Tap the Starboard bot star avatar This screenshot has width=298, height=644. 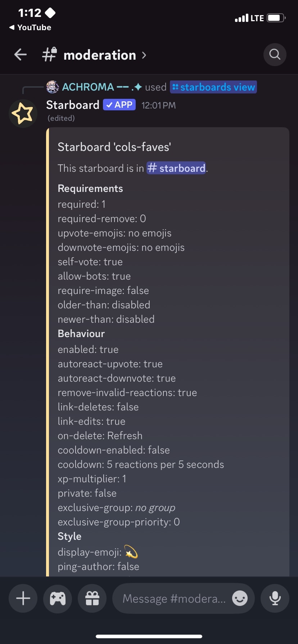coord(23,114)
